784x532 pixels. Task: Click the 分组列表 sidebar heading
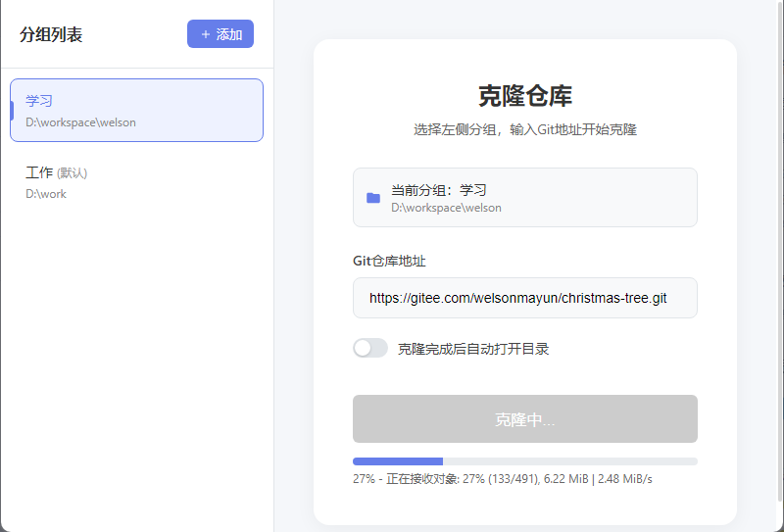[51, 35]
